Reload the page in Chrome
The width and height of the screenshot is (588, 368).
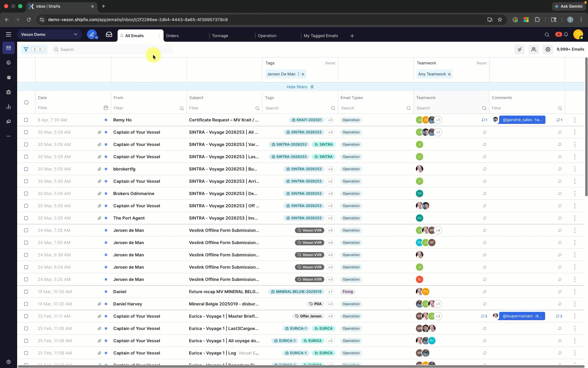(x=29, y=20)
